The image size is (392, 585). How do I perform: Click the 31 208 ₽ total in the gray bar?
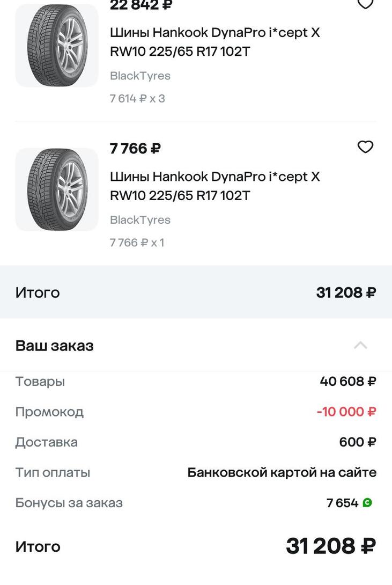pyautogui.click(x=346, y=292)
